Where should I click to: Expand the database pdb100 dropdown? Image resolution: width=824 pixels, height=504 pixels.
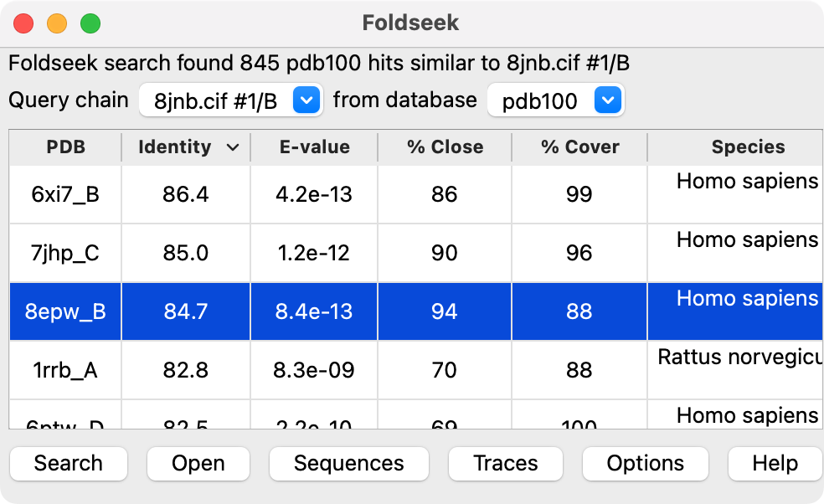pyautogui.click(x=607, y=101)
